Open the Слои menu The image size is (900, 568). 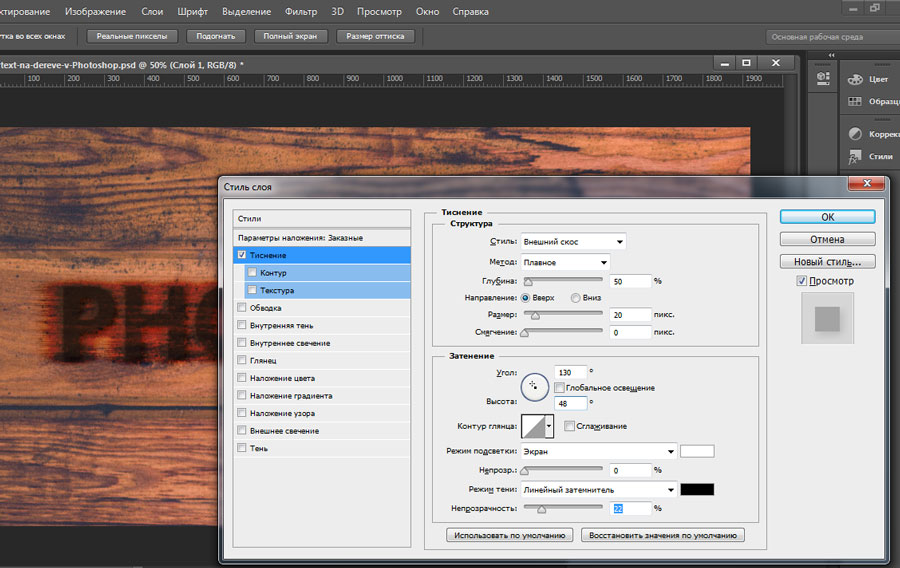[x=152, y=11]
